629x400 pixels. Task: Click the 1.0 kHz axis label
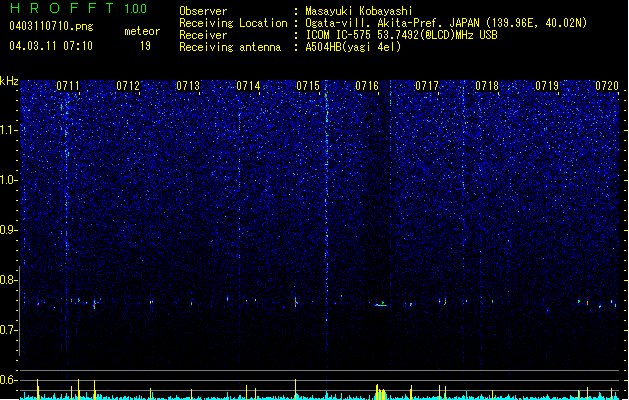click(x=9, y=180)
